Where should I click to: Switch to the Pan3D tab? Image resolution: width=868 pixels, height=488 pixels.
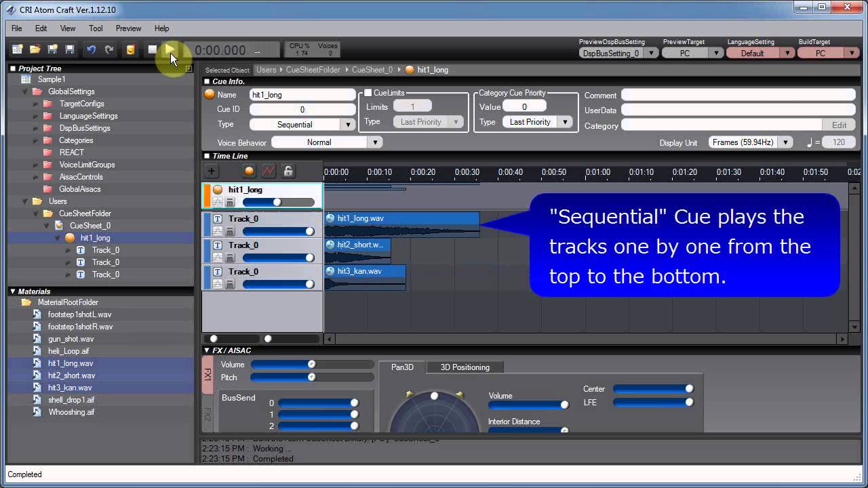point(403,367)
